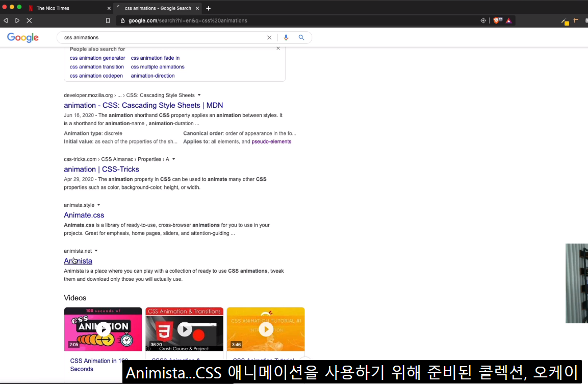The height and width of the screenshot is (384, 588).
Task: Click the magnifying glass search button
Action: click(x=301, y=38)
